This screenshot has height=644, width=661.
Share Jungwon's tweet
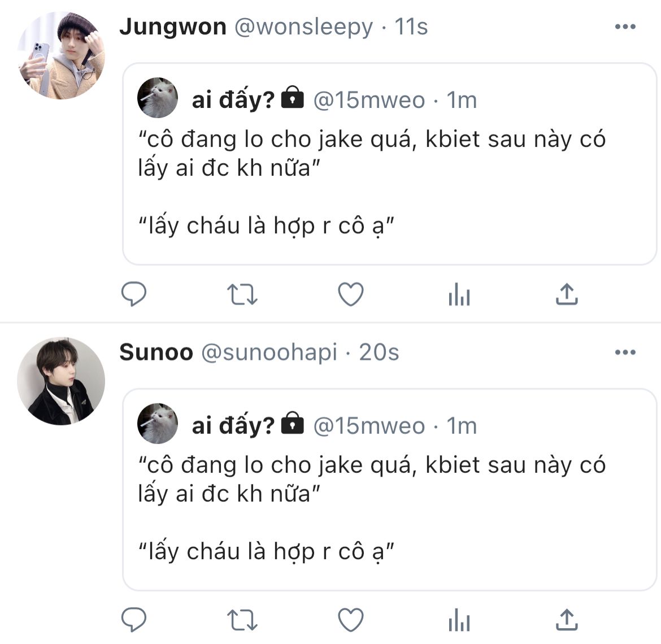click(x=567, y=294)
